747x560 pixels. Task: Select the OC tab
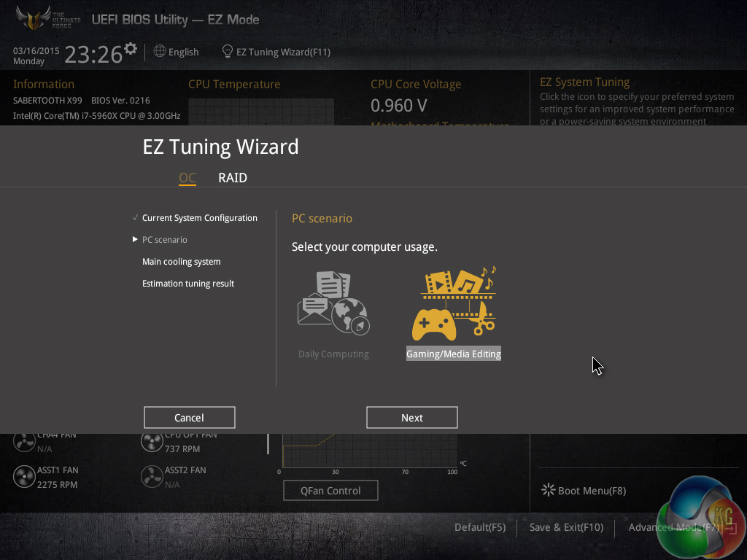187,178
